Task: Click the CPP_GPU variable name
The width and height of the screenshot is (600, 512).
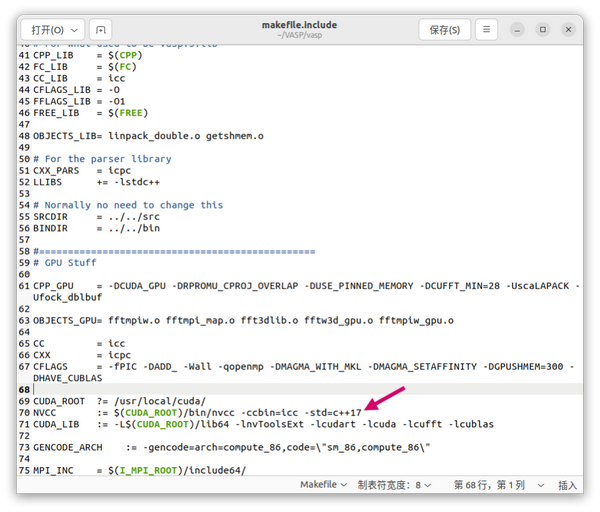Action: click(x=53, y=286)
